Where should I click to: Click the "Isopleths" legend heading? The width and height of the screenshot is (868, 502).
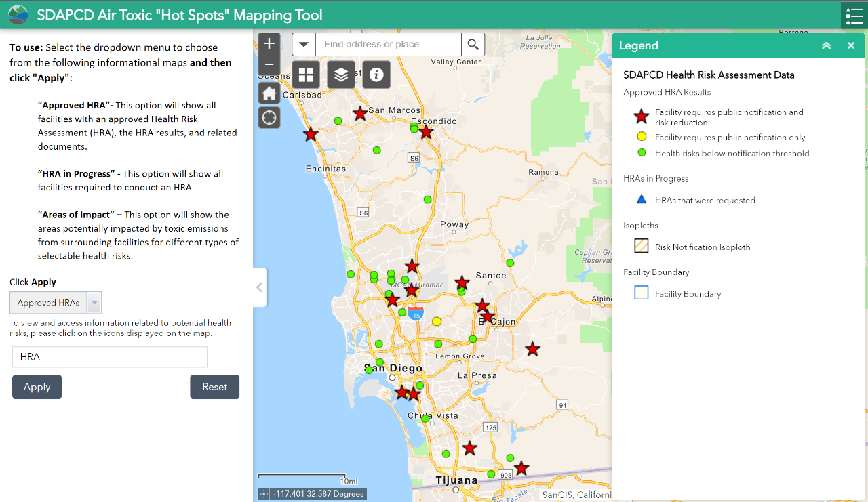[641, 226]
